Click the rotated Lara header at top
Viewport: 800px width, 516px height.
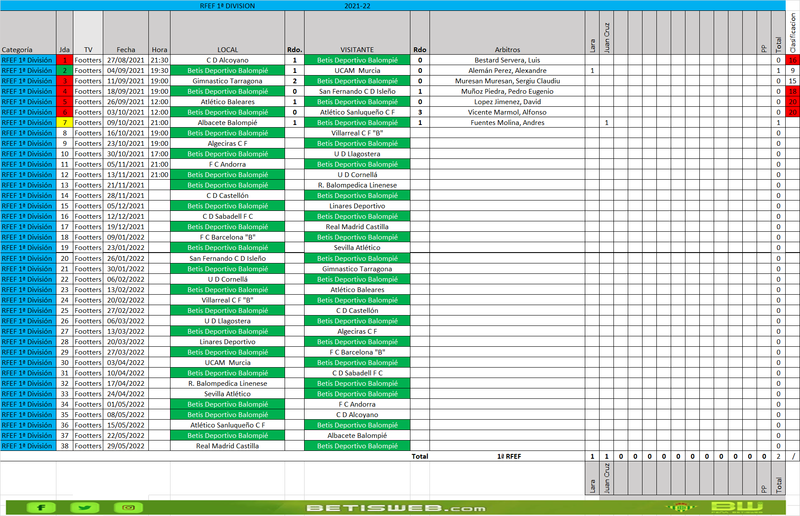(592, 33)
